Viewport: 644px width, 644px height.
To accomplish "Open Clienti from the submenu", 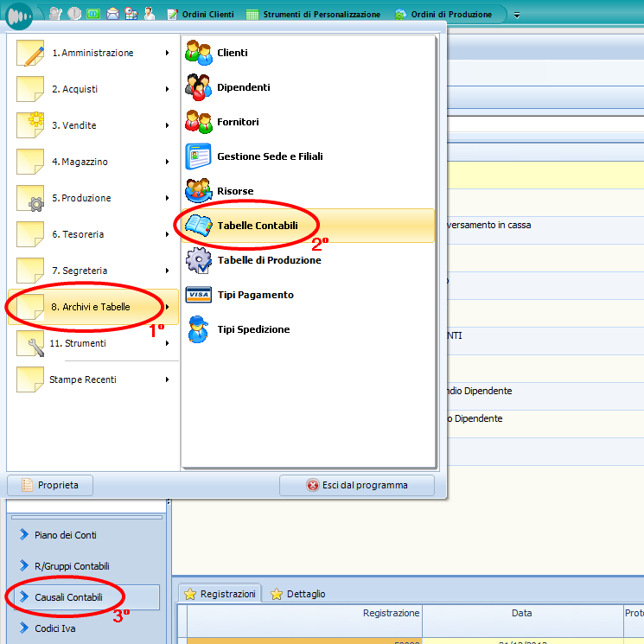I will tap(232, 53).
